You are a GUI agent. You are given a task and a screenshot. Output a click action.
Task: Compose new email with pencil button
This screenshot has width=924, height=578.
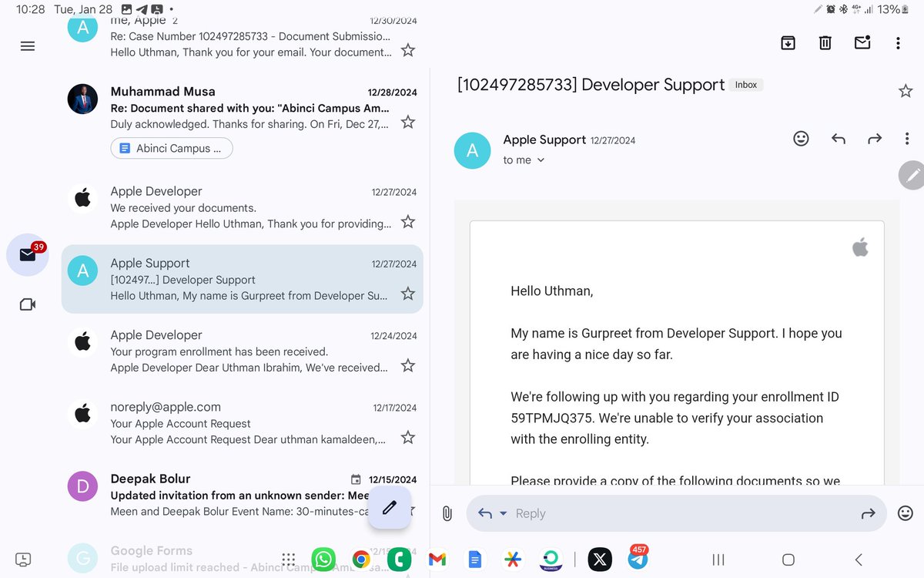click(x=390, y=507)
